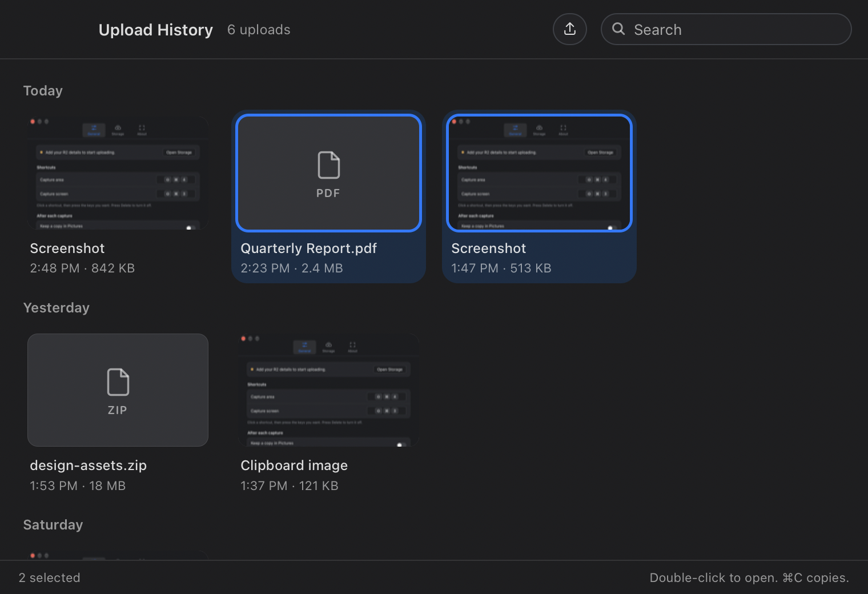Select the 1:47 PM Screenshot thumbnail

coord(539,173)
